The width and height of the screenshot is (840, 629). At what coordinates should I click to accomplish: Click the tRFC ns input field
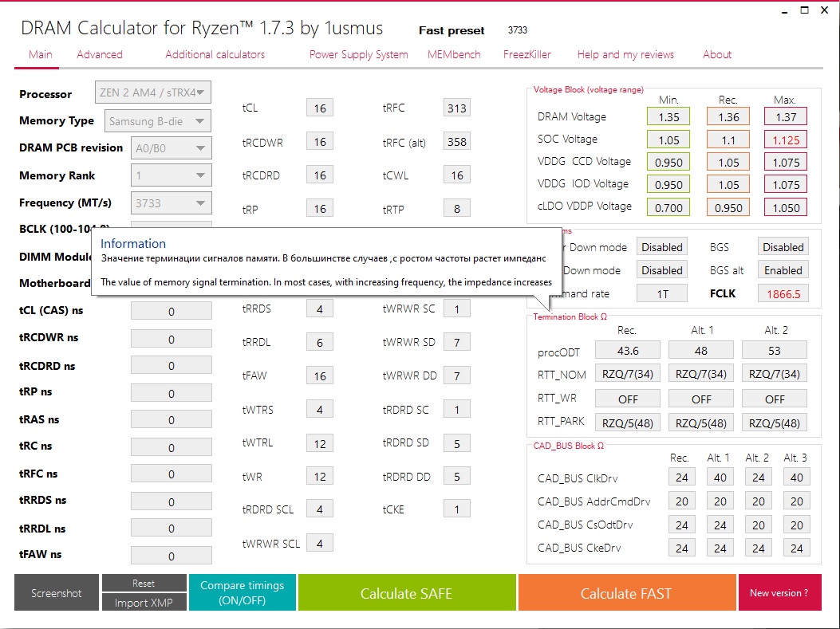[171, 474]
